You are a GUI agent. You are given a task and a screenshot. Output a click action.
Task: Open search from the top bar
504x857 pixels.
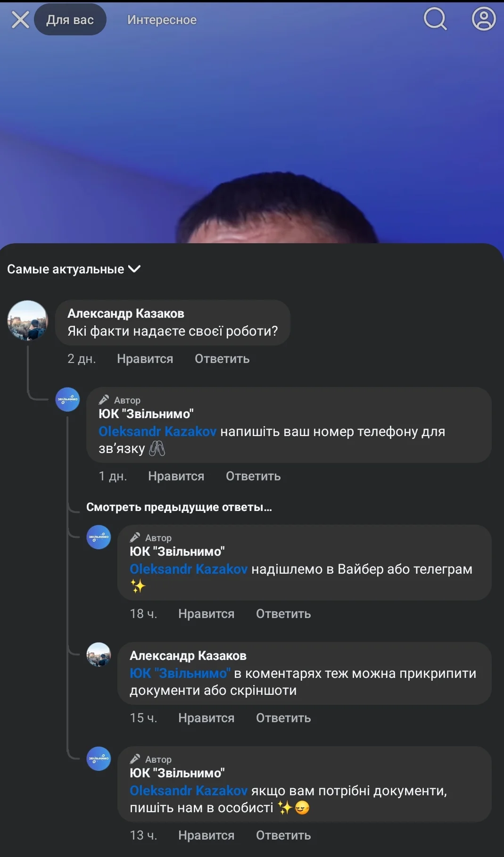pos(435,20)
